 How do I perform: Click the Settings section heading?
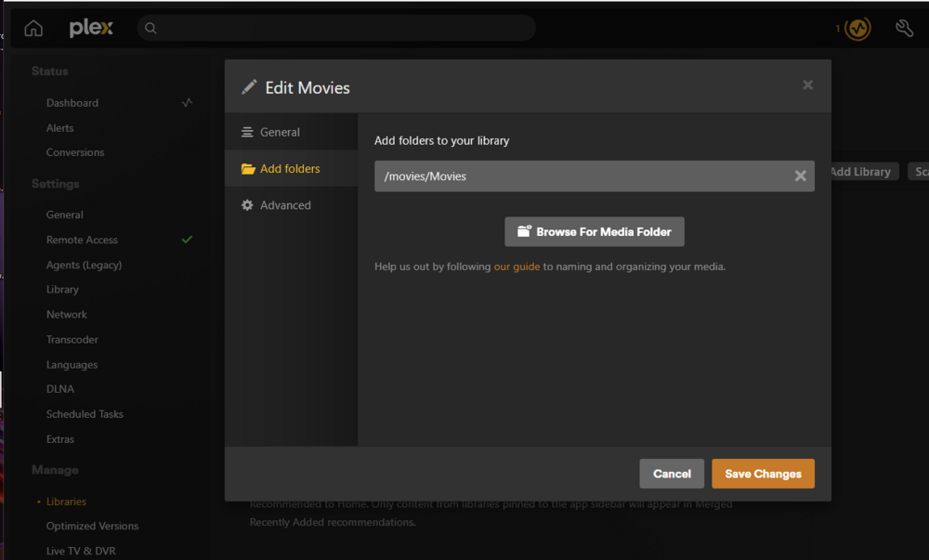click(x=55, y=184)
